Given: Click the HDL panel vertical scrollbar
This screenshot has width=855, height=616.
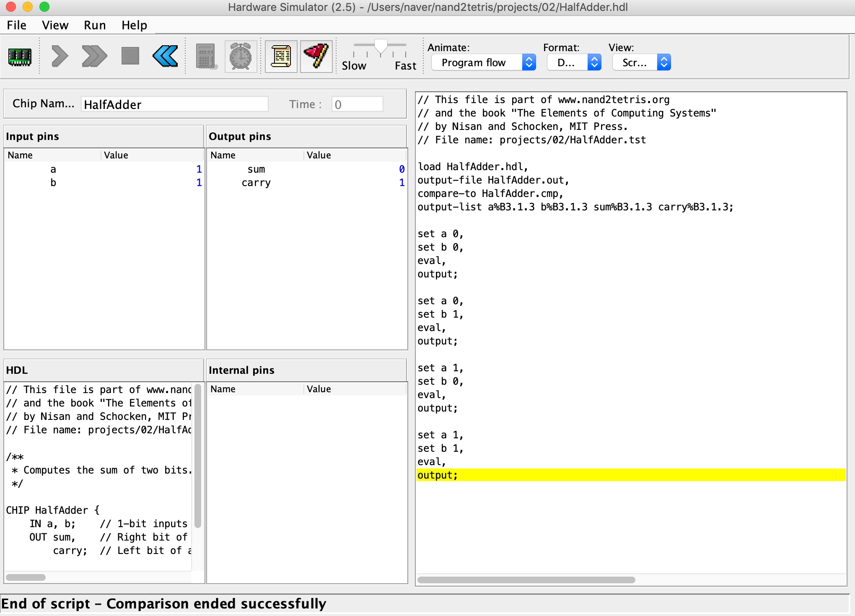Looking at the screenshot, I should (198, 456).
